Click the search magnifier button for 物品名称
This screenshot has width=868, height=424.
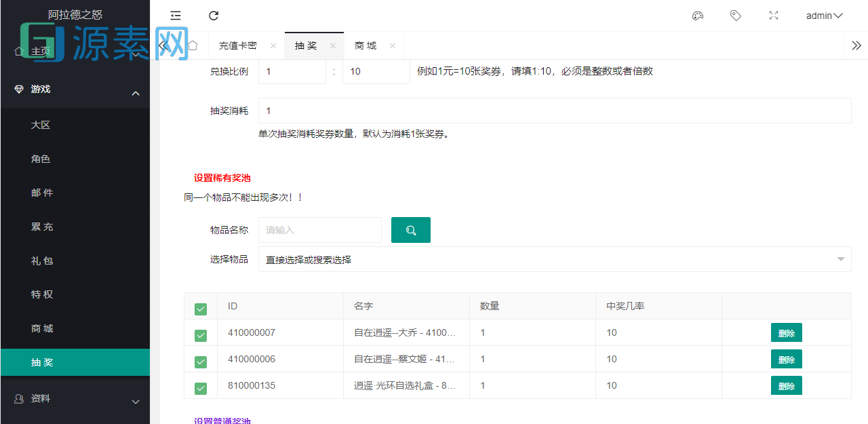pos(410,230)
